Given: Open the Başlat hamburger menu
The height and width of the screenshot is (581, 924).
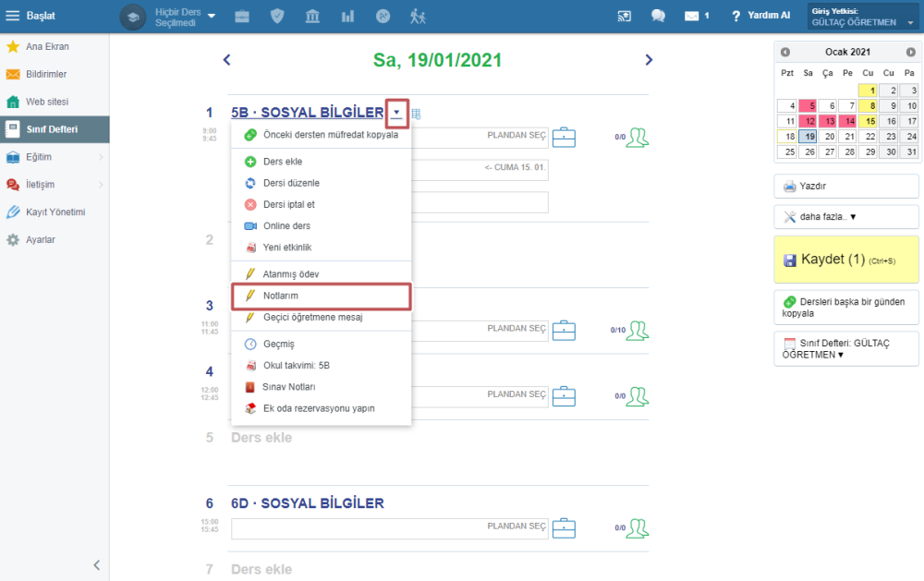Looking at the screenshot, I should click(x=12, y=16).
